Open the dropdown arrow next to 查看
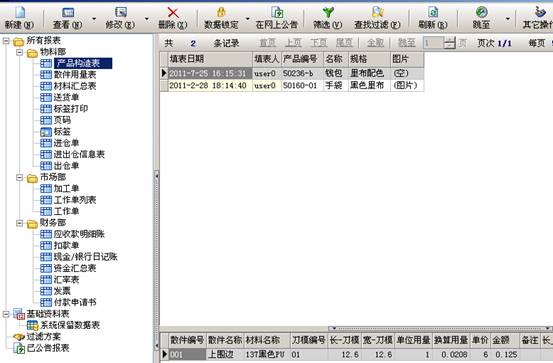 click(94, 18)
